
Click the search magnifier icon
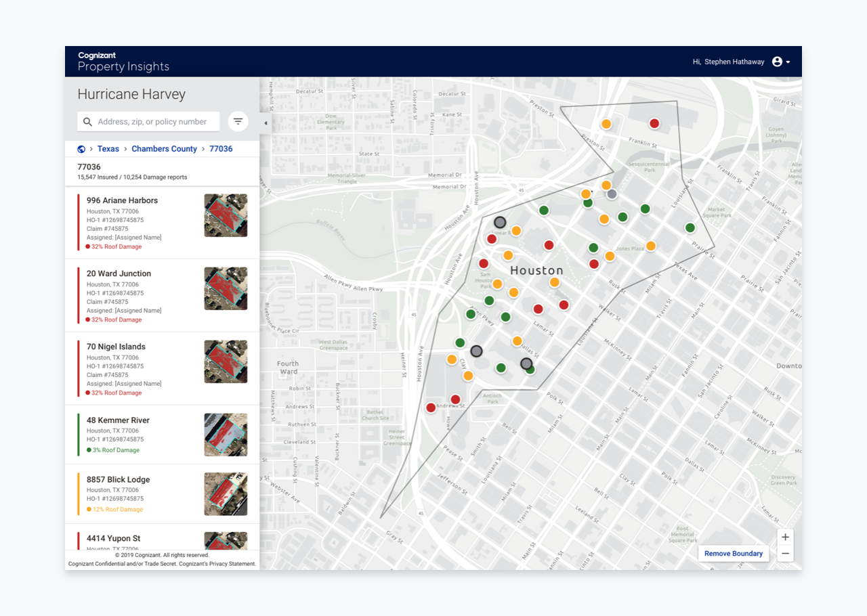point(87,122)
